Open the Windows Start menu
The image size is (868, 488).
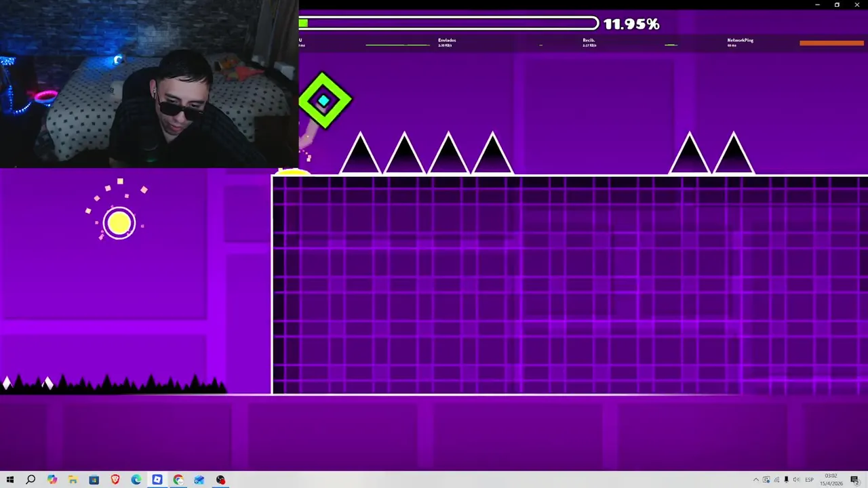tap(9, 480)
